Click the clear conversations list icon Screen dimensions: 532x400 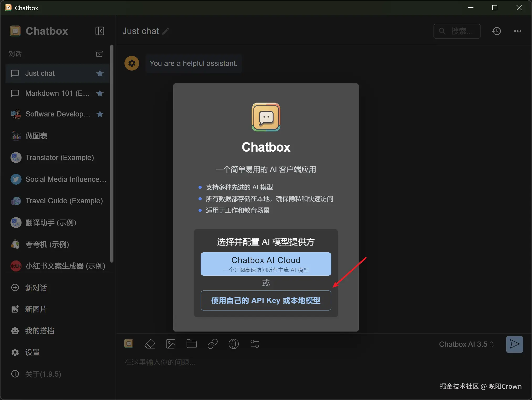tap(99, 54)
